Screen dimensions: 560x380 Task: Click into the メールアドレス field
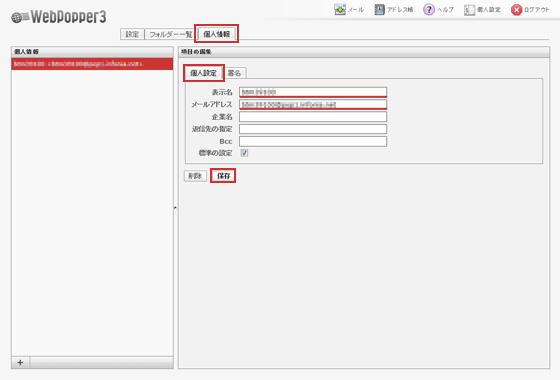point(313,104)
